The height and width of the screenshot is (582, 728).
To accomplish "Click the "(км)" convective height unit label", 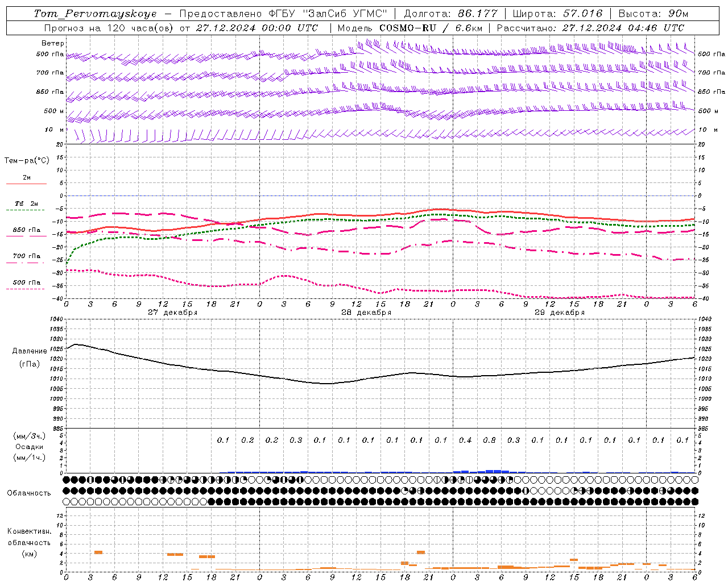I will 29,554.
